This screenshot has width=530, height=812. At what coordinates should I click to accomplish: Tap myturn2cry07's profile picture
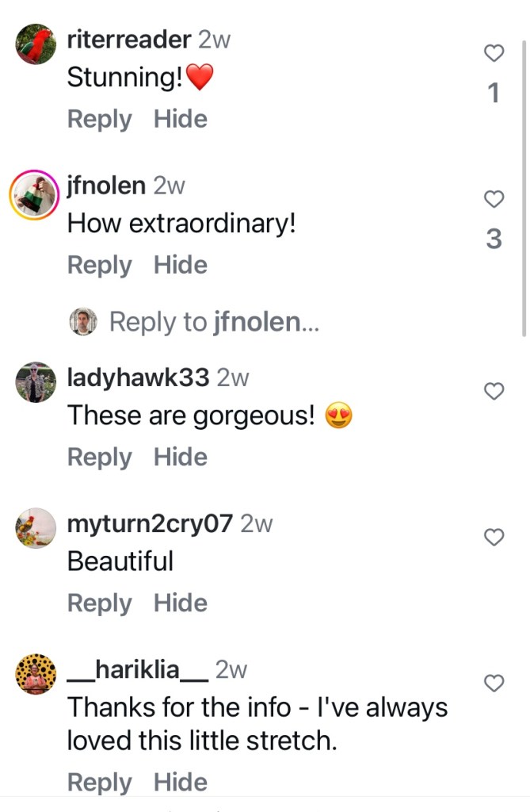[x=36, y=528]
